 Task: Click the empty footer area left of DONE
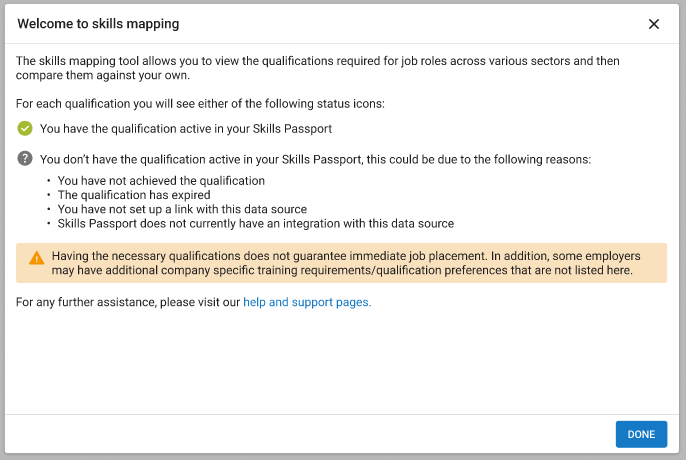pos(300,434)
